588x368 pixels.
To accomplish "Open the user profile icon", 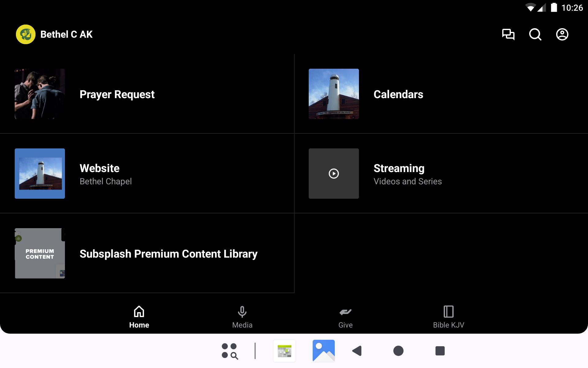I will coord(562,34).
